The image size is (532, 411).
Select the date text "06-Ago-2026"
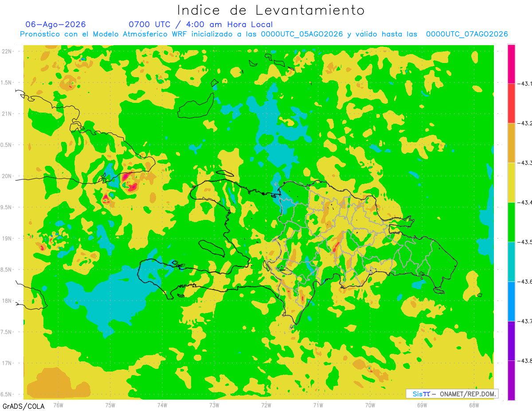[56, 24]
